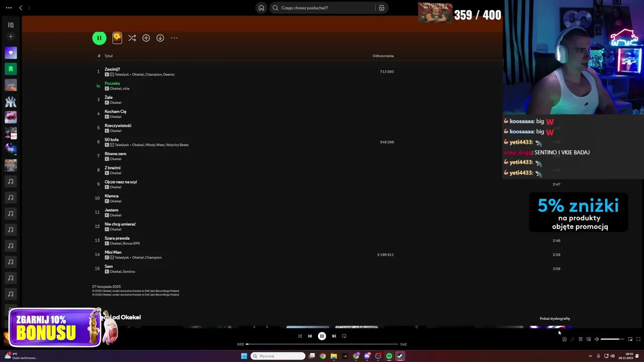Open artist link 'Okekel, Bonus RPK'
Image resolution: width=644 pixels, height=362 pixels.
pyautogui.click(x=125, y=243)
